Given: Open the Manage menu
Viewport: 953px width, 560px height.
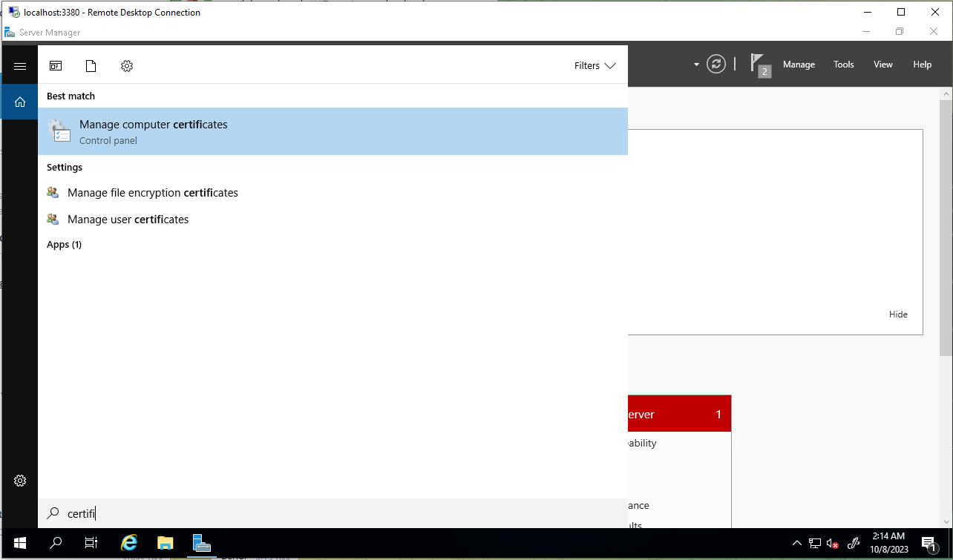Looking at the screenshot, I should pyautogui.click(x=799, y=65).
